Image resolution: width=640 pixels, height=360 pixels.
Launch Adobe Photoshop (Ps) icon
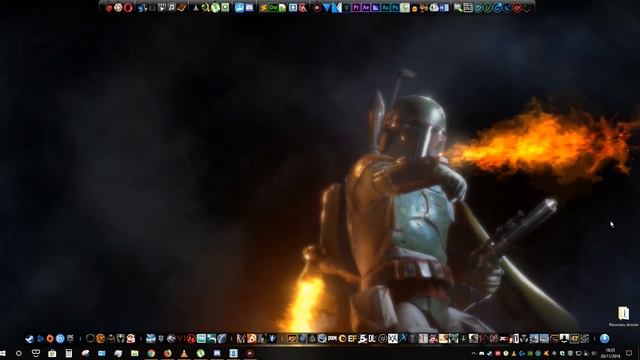pyautogui.click(x=395, y=7)
